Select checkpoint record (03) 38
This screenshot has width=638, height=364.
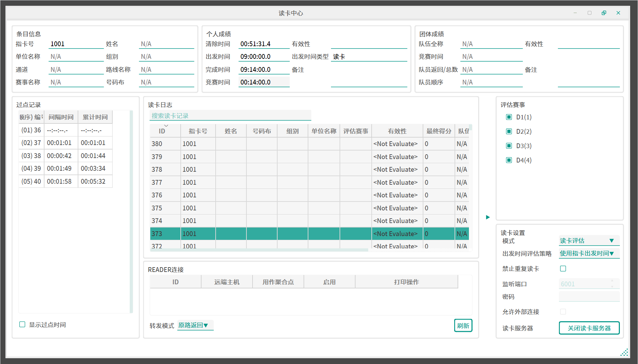point(65,156)
